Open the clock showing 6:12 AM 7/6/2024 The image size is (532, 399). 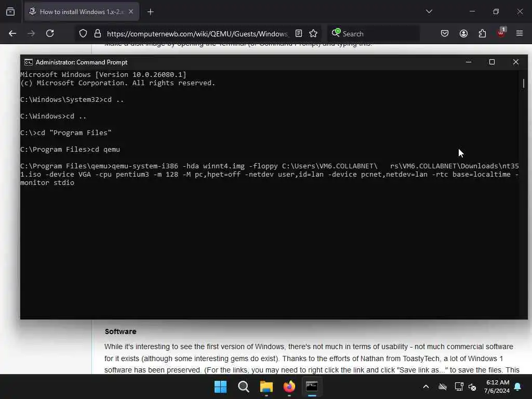(x=497, y=387)
